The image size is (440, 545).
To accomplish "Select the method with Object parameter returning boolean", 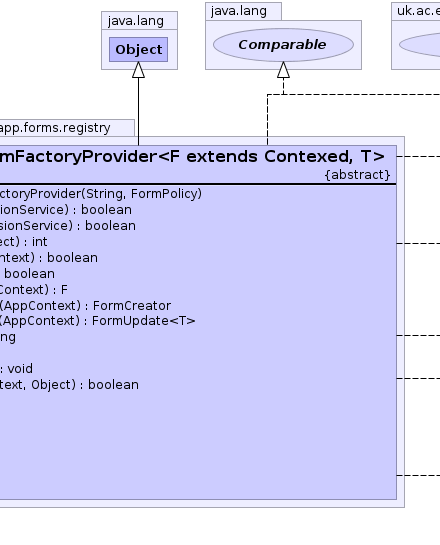I will [x=69, y=385].
